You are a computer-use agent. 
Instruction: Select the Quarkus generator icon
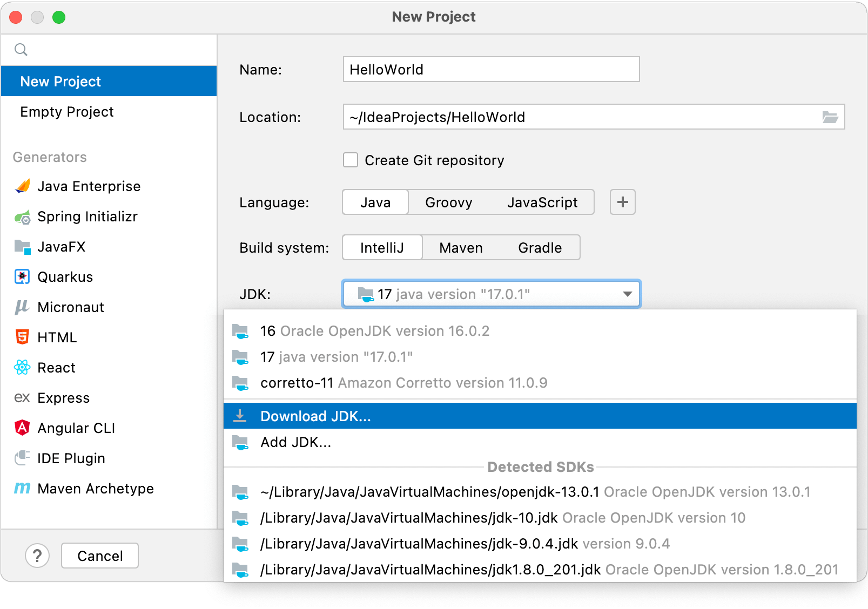[x=22, y=276]
